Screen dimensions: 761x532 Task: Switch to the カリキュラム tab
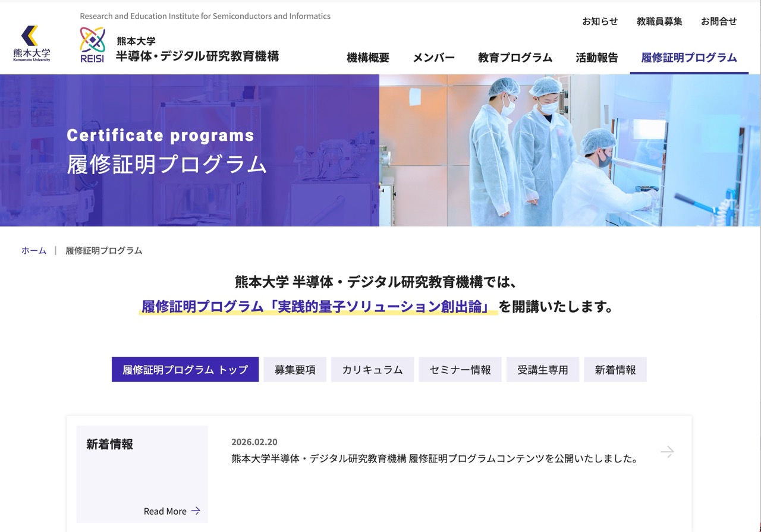(372, 369)
